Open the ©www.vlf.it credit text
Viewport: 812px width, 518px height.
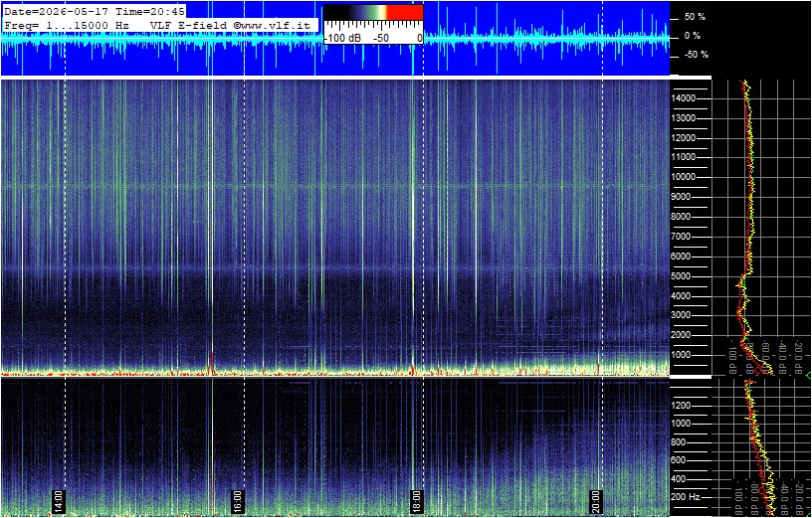[273, 25]
